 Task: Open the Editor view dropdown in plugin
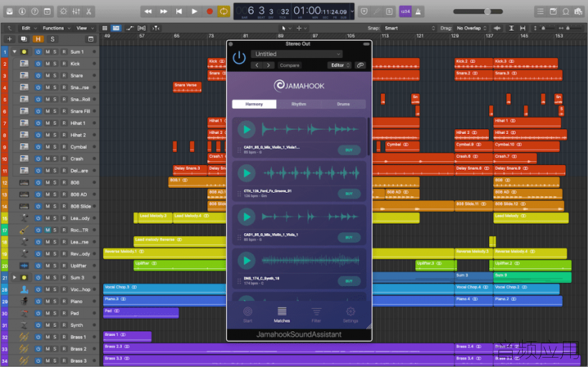coord(339,65)
